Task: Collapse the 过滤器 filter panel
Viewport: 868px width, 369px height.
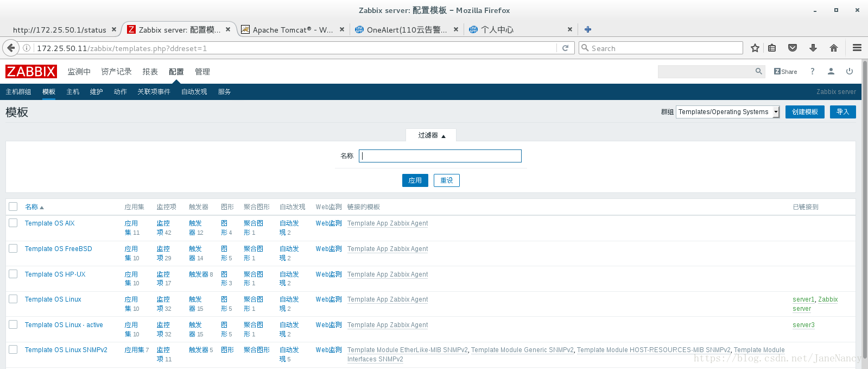Action: 432,135
